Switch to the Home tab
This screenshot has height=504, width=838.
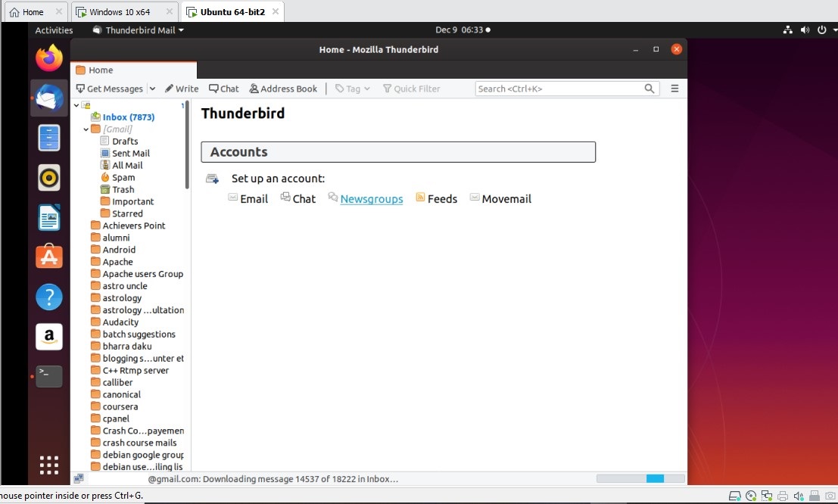click(x=133, y=70)
